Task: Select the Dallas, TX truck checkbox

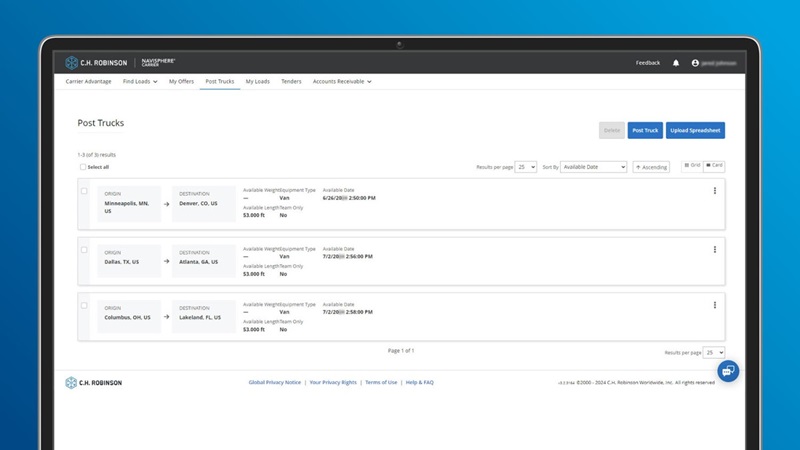Action: click(x=84, y=250)
